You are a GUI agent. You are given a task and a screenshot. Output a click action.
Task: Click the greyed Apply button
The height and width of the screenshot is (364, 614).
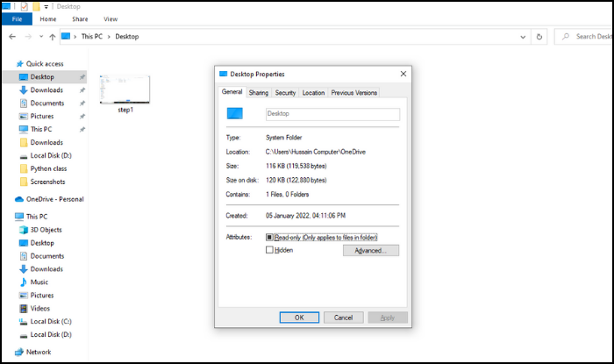pos(388,318)
